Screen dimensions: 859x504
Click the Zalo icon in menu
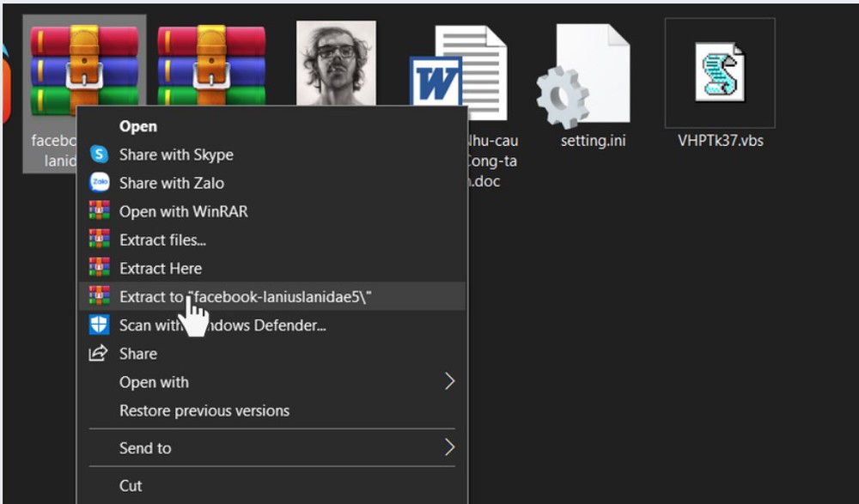click(99, 182)
